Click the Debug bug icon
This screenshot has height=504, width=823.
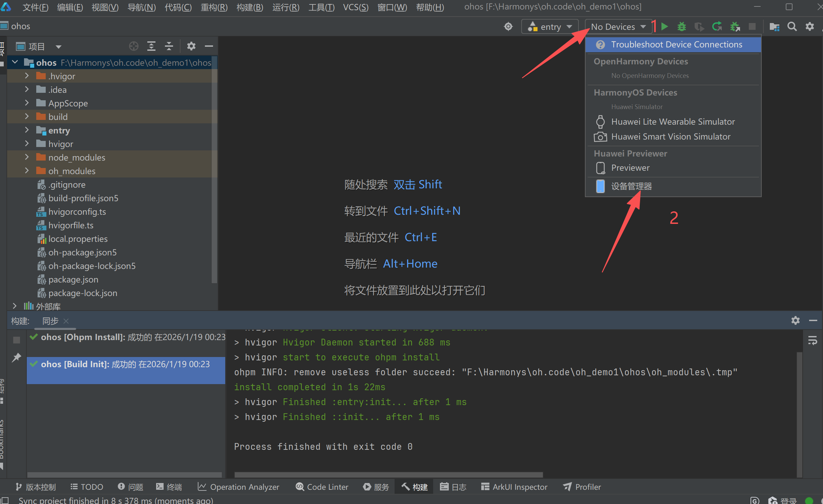(681, 26)
